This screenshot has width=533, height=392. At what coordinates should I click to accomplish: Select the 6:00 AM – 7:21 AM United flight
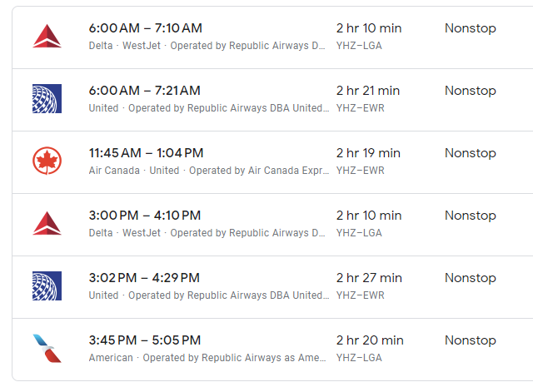pyautogui.click(x=145, y=91)
